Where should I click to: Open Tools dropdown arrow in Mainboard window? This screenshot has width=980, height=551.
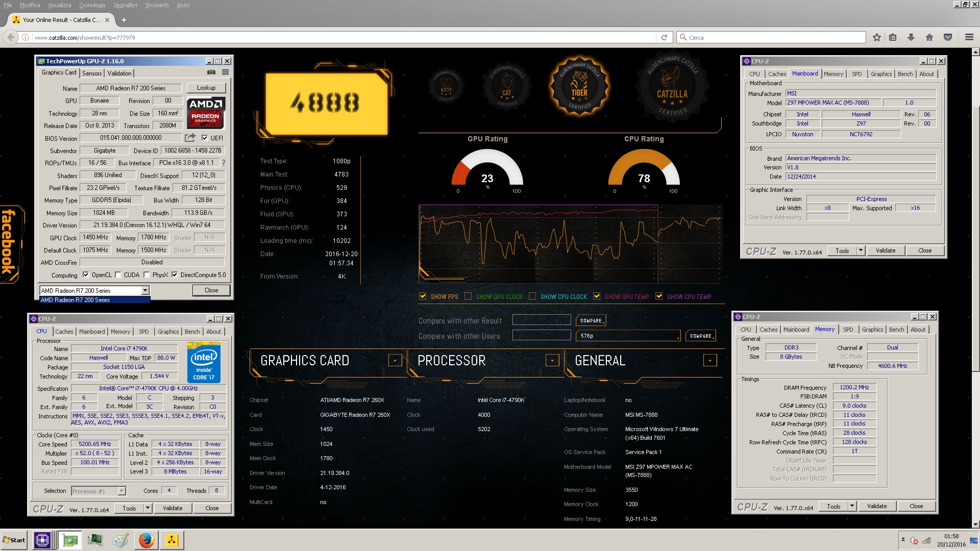(x=861, y=251)
